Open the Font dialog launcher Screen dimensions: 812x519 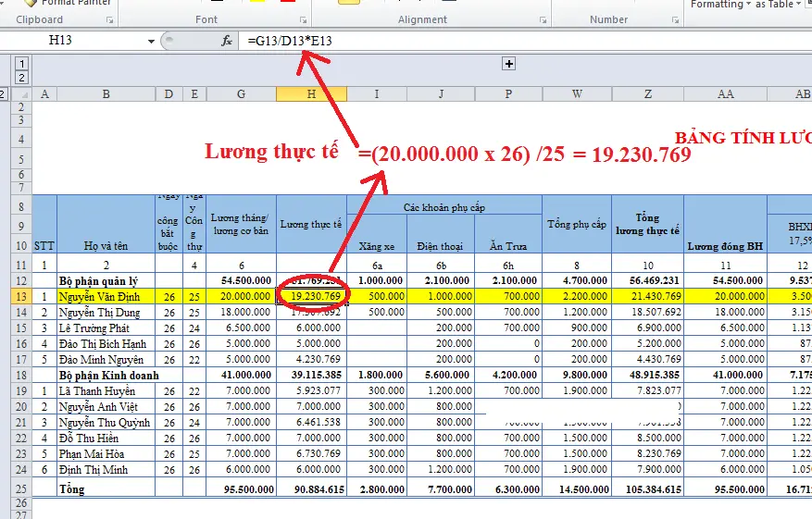pyautogui.click(x=304, y=20)
